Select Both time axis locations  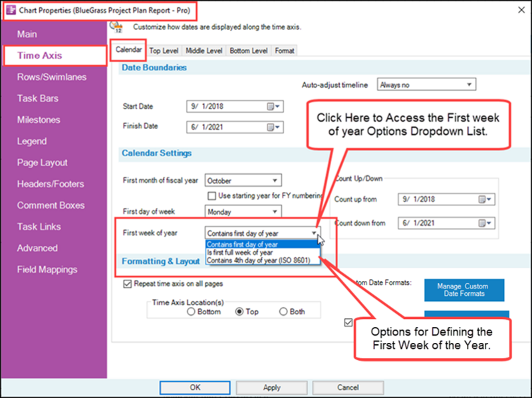point(283,312)
